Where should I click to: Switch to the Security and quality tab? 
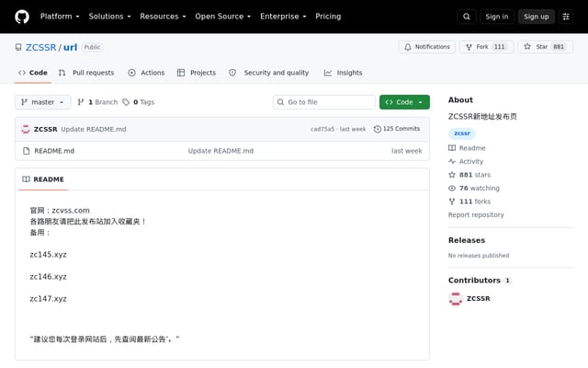pyautogui.click(x=269, y=73)
